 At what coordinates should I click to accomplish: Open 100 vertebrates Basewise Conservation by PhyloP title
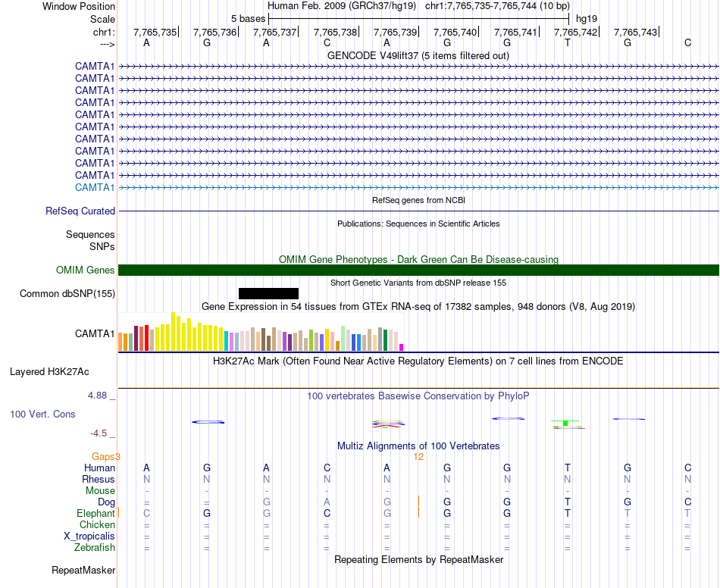[x=418, y=396]
